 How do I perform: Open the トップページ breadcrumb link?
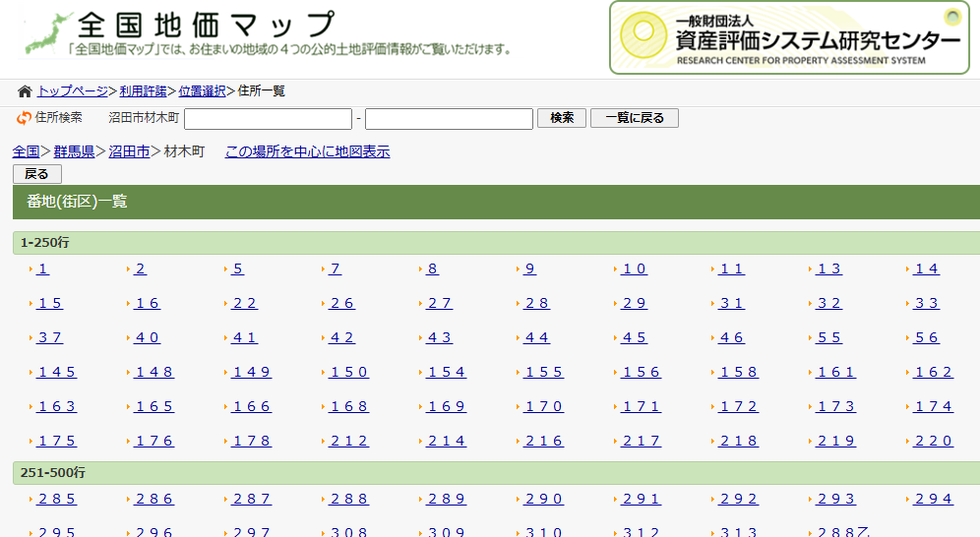pos(73,91)
